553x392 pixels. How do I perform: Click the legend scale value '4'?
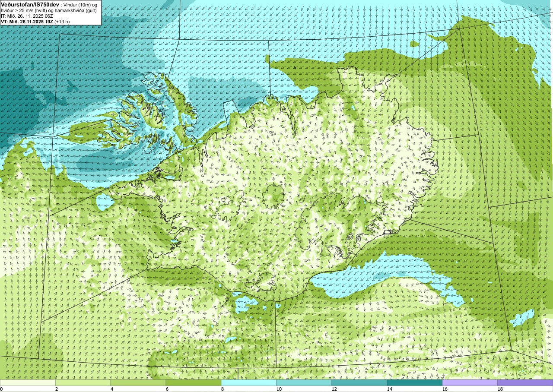tap(112, 389)
